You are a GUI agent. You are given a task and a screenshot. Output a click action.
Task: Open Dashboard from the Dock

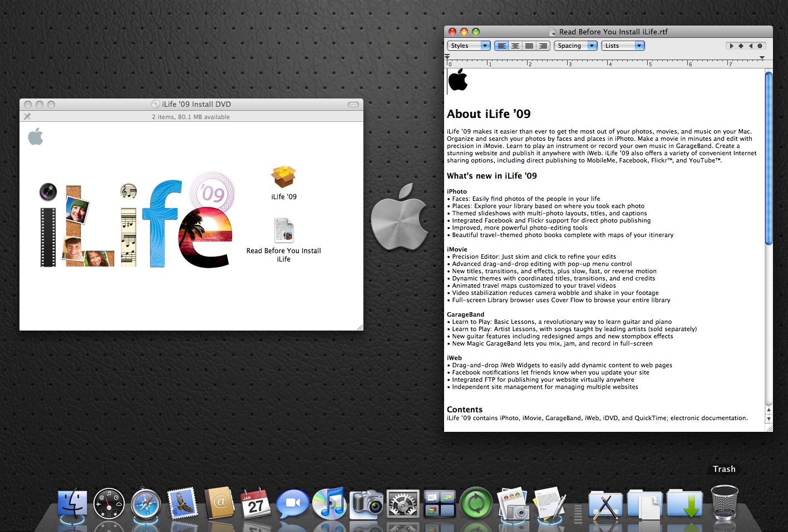109,504
